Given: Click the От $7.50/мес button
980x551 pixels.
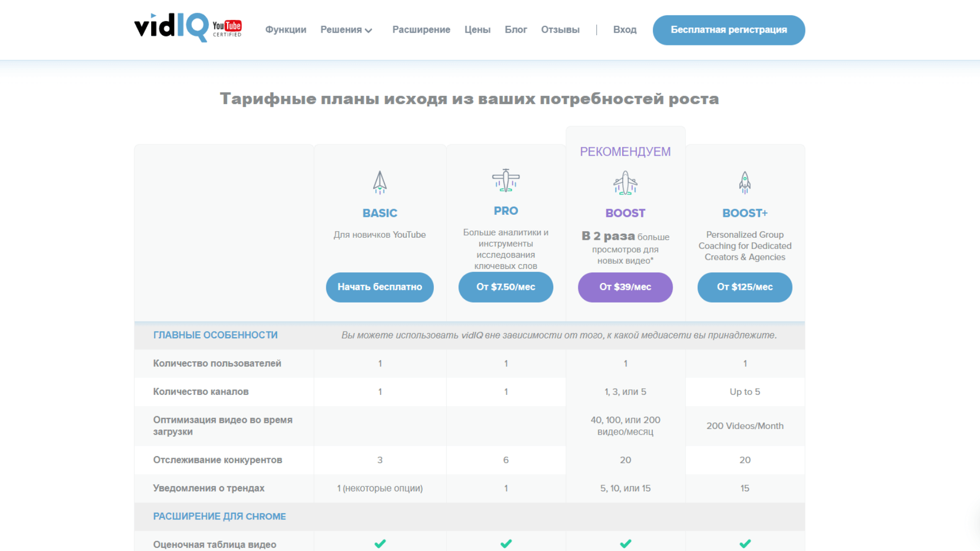Looking at the screenshot, I should coord(506,287).
